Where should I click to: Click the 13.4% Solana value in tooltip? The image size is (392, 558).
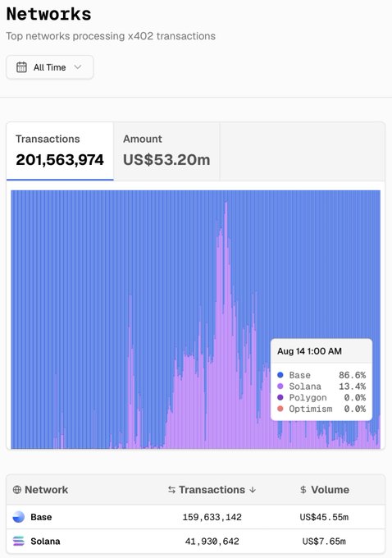[x=352, y=386]
